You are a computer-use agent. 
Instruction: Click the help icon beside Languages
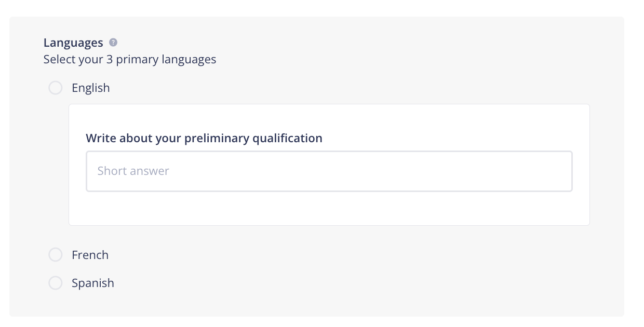point(113,43)
